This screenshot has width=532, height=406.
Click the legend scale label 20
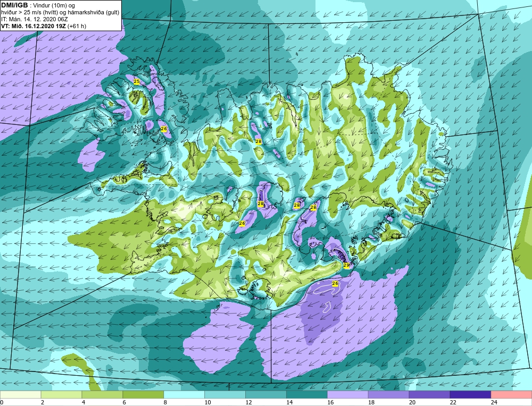tap(412, 403)
